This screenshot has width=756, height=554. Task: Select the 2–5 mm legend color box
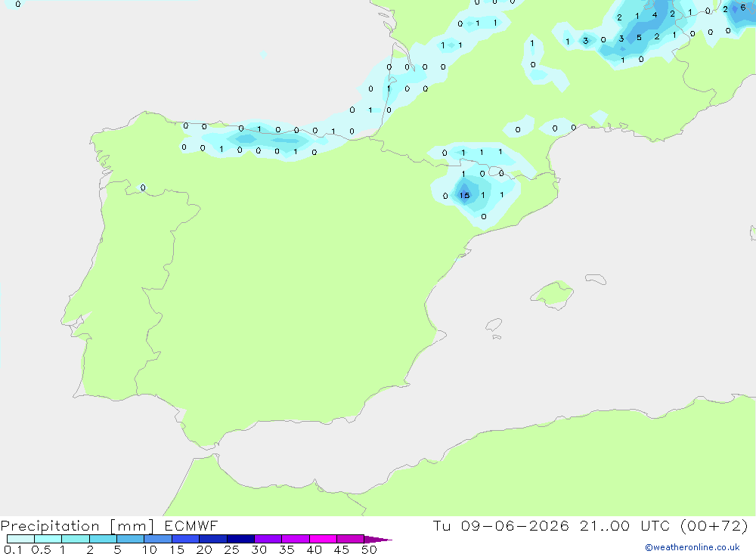coord(103,539)
